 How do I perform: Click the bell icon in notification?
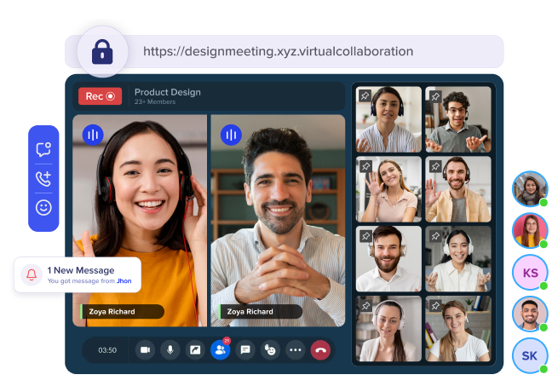click(32, 275)
